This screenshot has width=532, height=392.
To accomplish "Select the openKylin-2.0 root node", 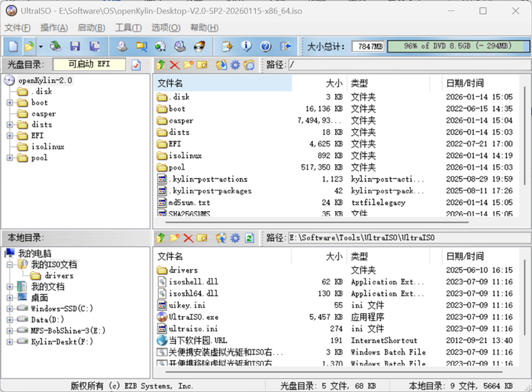I will (x=45, y=80).
